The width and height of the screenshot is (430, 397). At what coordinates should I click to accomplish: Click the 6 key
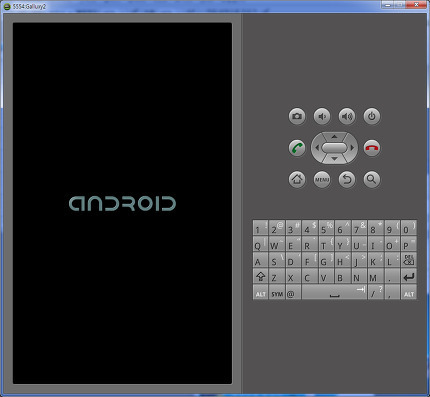click(x=343, y=228)
